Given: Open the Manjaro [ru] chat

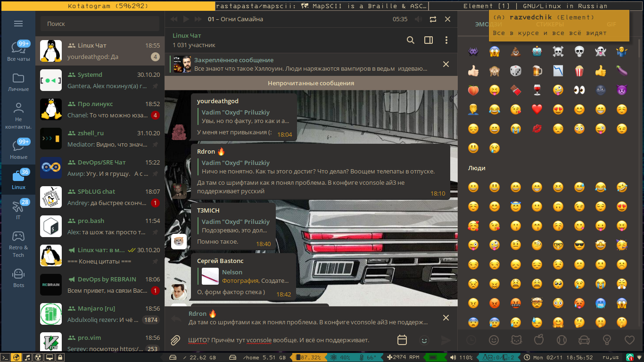Looking at the screenshot, I should pyautogui.click(x=100, y=314).
